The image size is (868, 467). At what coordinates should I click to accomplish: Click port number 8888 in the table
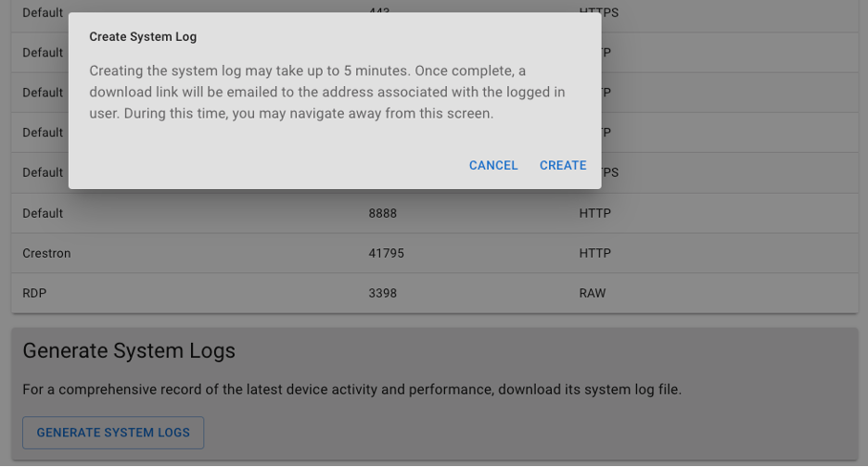[x=382, y=213]
